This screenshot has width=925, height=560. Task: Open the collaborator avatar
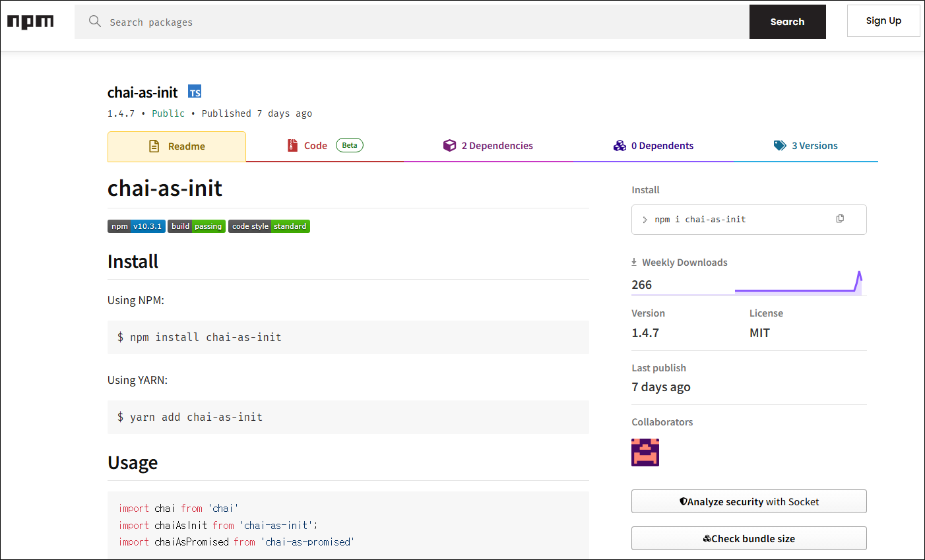click(x=645, y=452)
